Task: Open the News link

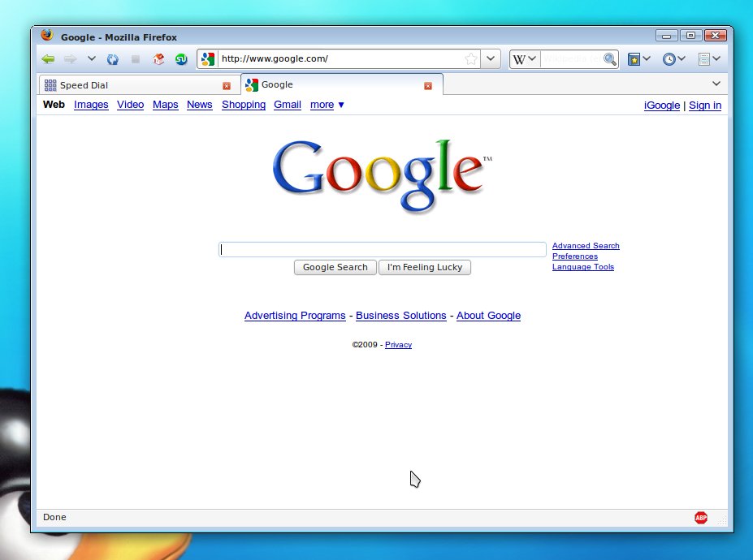Action: tap(199, 105)
